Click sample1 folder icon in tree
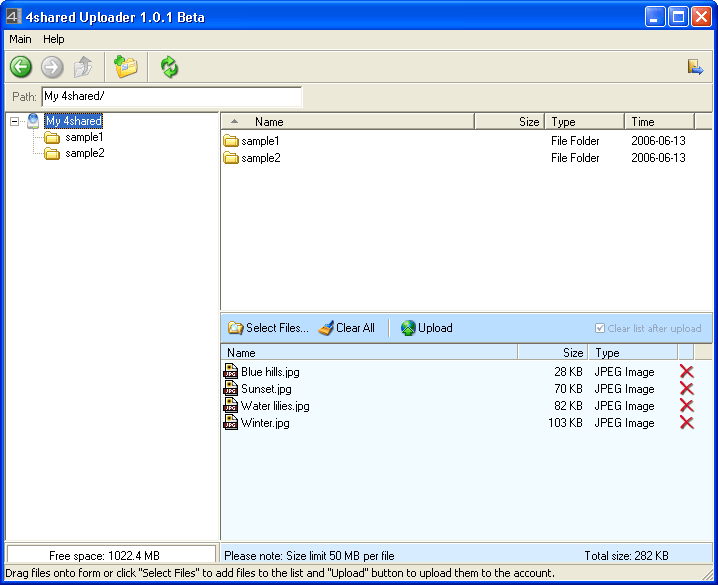Viewport: 718px width, 585px height. pyautogui.click(x=52, y=137)
